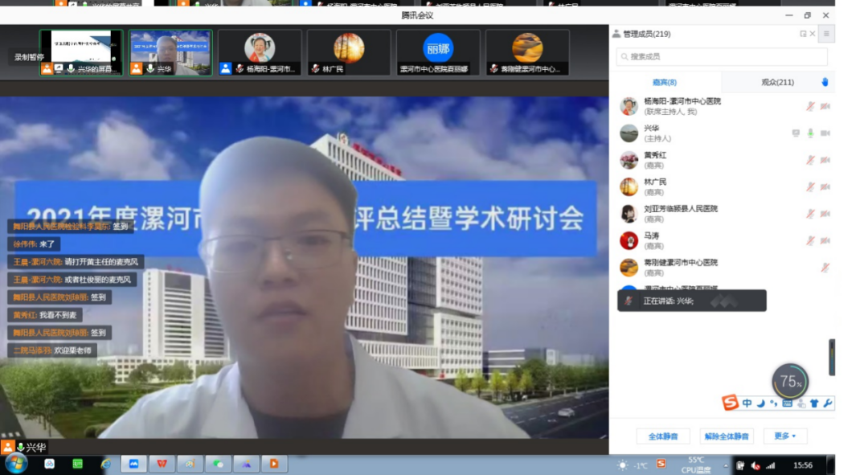Select 林广民's avatar in member list
The height and width of the screenshot is (475, 868).
pyautogui.click(x=628, y=186)
